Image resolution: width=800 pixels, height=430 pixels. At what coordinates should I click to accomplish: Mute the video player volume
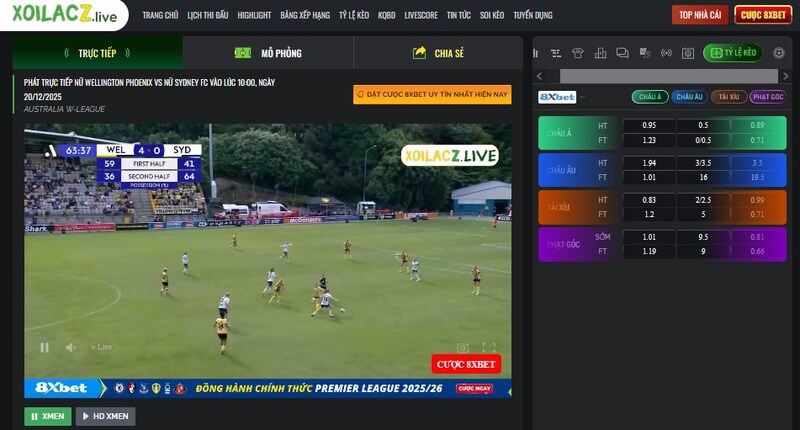(71, 347)
